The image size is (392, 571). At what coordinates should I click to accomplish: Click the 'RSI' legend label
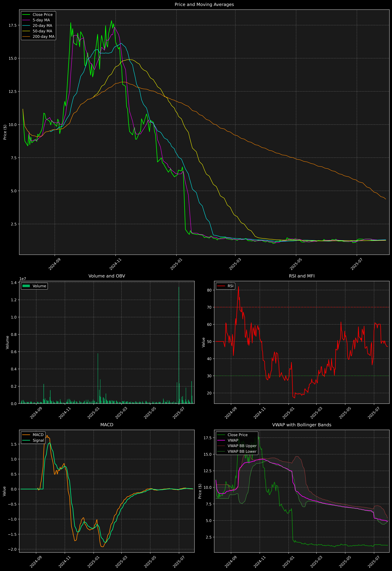pos(230,286)
